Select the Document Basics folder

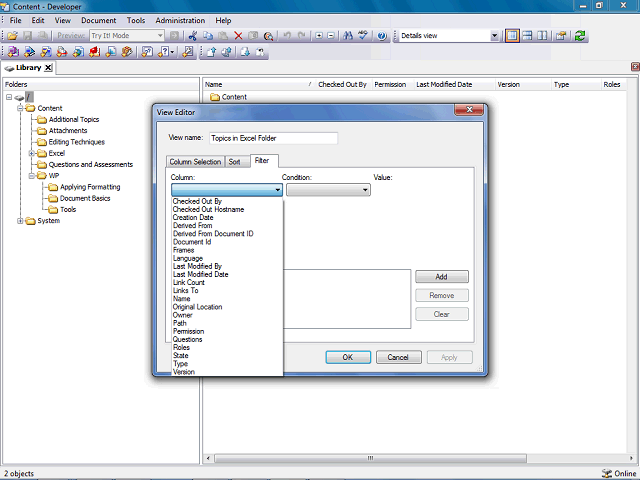point(85,198)
